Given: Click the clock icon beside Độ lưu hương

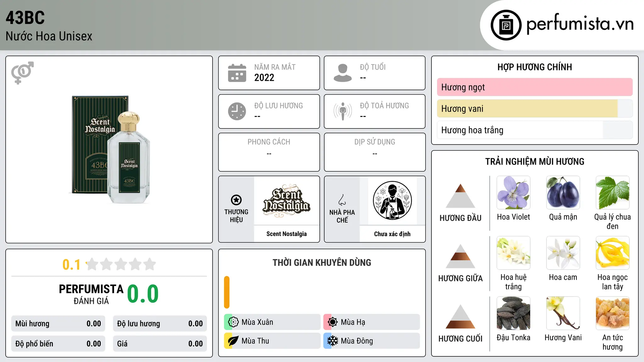Looking at the screenshot, I should pos(237,111).
